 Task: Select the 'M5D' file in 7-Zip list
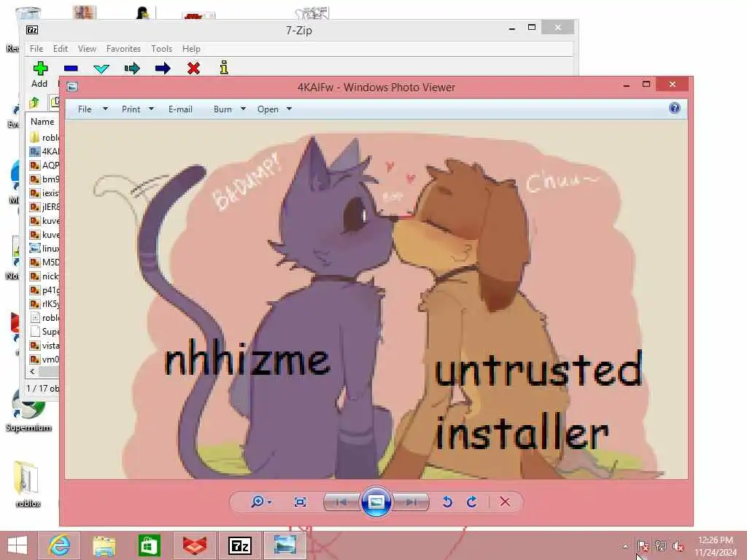click(x=44, y=262)
